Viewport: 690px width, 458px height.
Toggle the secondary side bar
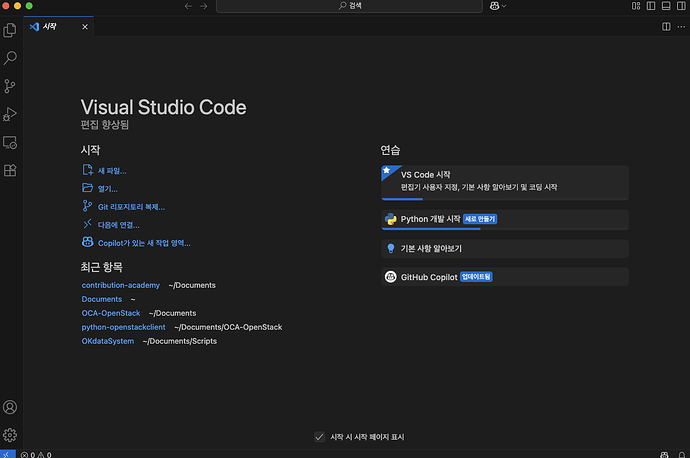[681, 6]
